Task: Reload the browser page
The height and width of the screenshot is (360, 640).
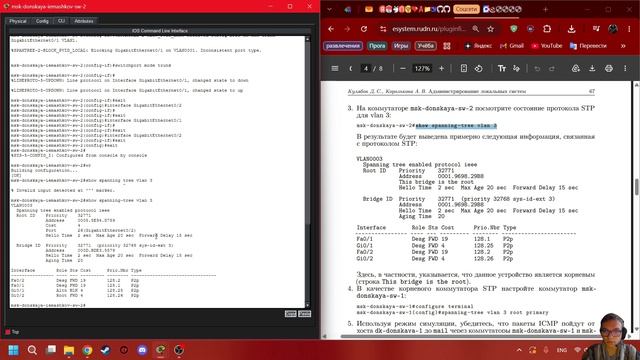Action: tap(364, 29)
